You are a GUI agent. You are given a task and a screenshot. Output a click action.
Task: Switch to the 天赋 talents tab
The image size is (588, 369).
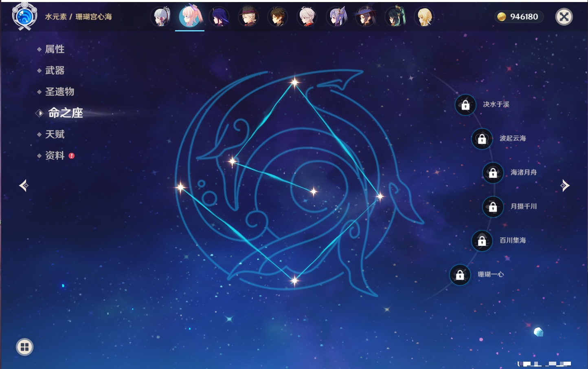click(x=55, y=134)
